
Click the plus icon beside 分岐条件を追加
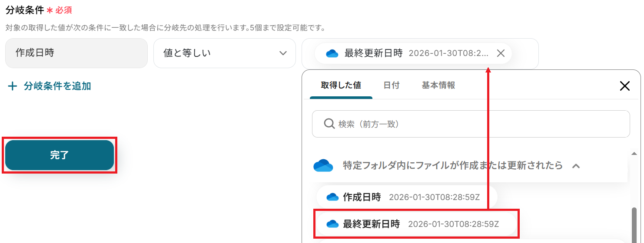(x=13, y=86)
